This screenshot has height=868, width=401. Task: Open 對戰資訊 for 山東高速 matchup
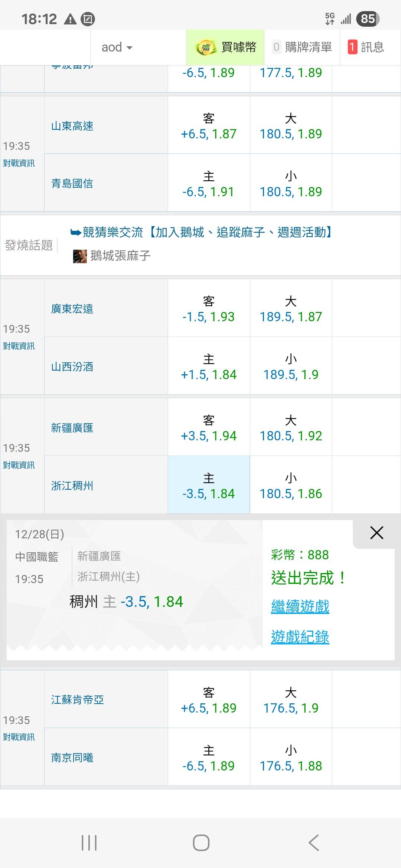(x=19, y=163)
